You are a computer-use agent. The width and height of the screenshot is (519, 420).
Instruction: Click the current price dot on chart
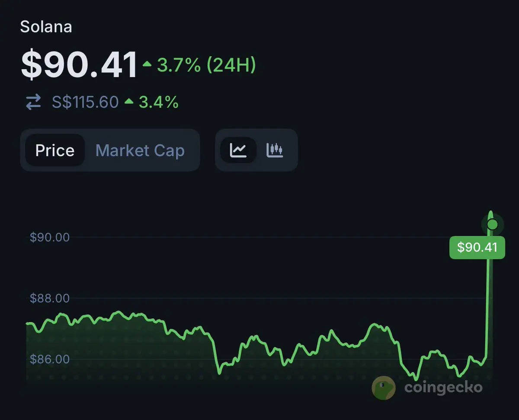[x=492, y=224]
